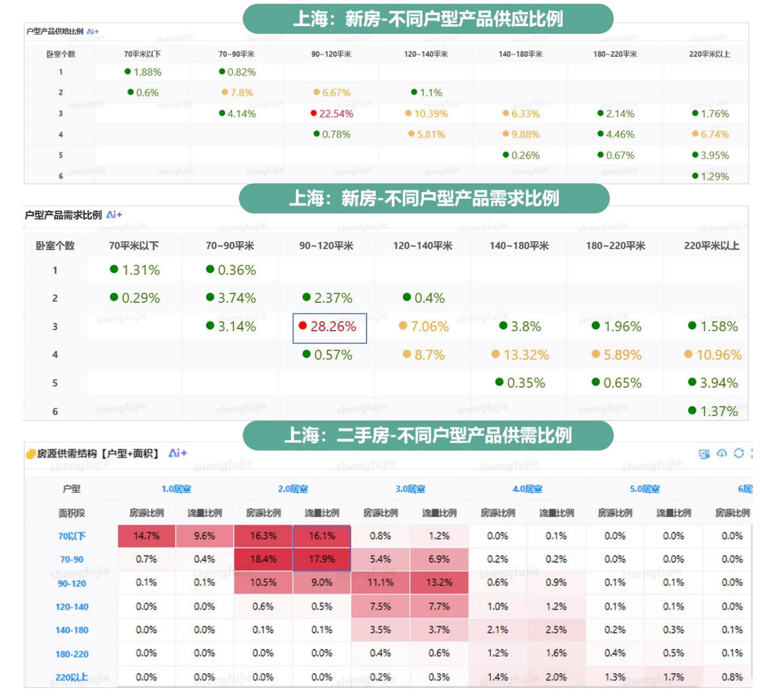The image size is (764, 700).
Task: Click the 0.82% cell in supply table
Action: click(237, 72)
